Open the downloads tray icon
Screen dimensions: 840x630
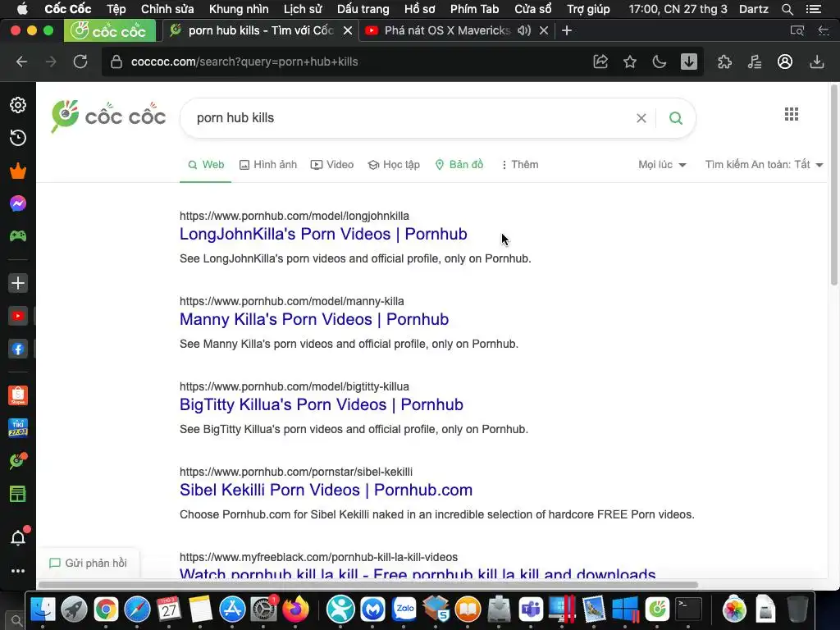click(x=816, y=62)
